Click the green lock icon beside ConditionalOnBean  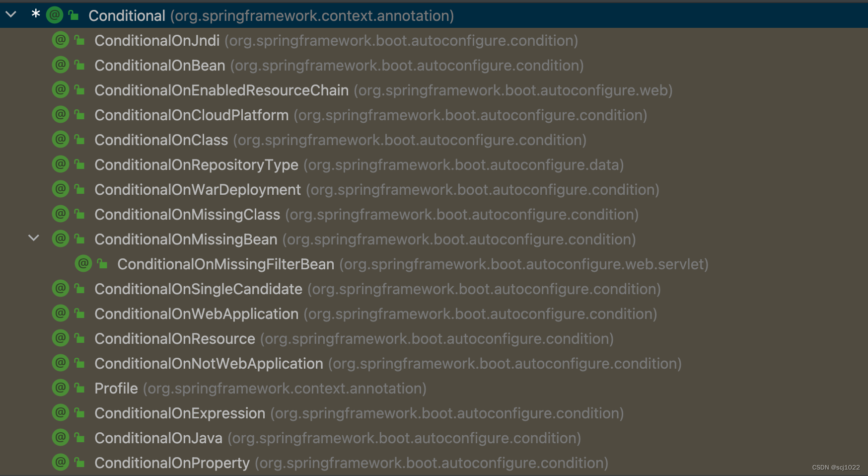click(x=79, y=65)
